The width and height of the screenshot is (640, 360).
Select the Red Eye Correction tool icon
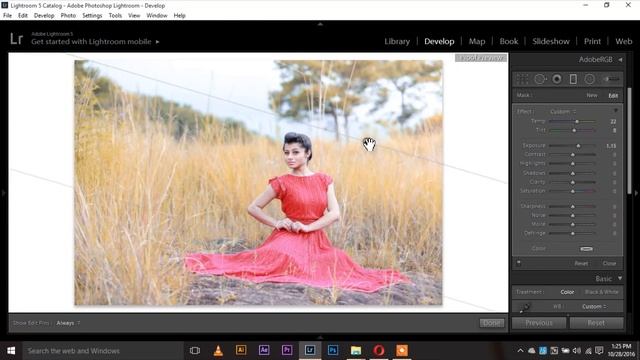tap(557, 79)
